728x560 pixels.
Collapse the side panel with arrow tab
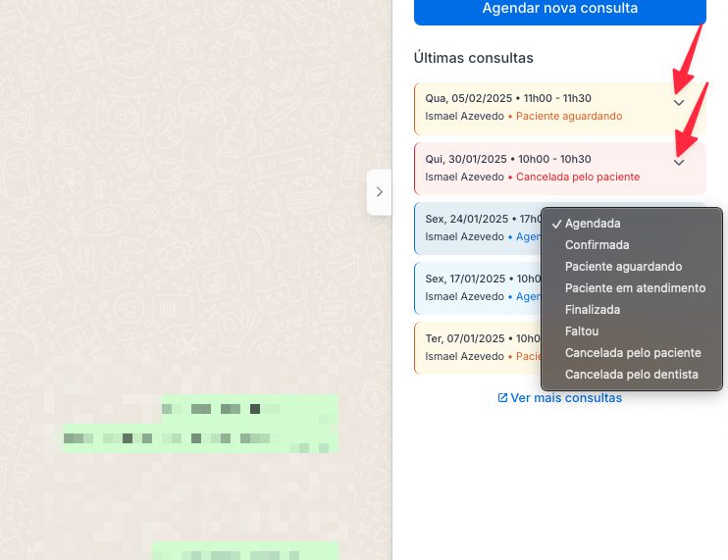point(379,192)
